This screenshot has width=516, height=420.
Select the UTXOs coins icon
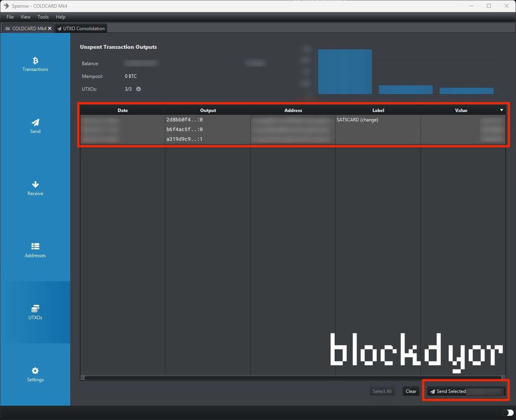(35, 309)
